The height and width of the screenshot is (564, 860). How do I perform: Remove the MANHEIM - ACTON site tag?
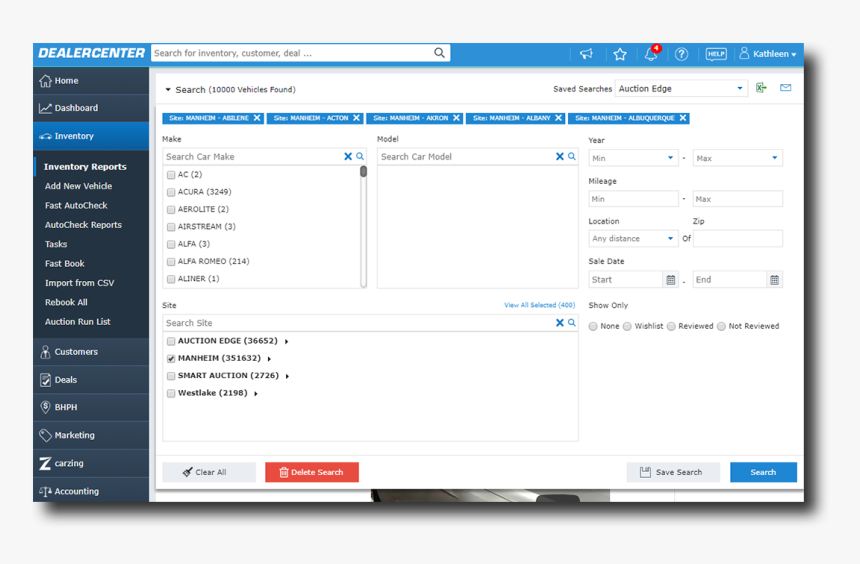pyautogui.click(x=357, y=118)
